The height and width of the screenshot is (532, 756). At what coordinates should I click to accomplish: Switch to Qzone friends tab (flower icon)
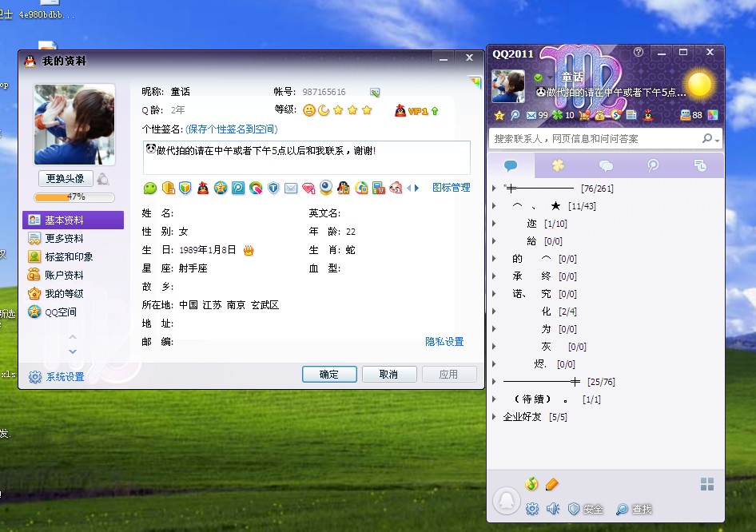559,166
